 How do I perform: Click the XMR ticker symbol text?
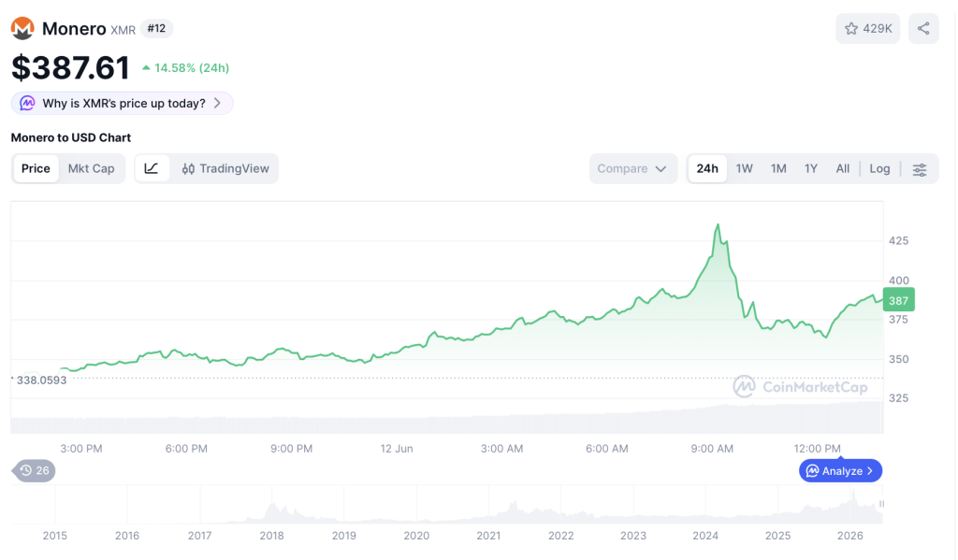(x=123, y=30)
